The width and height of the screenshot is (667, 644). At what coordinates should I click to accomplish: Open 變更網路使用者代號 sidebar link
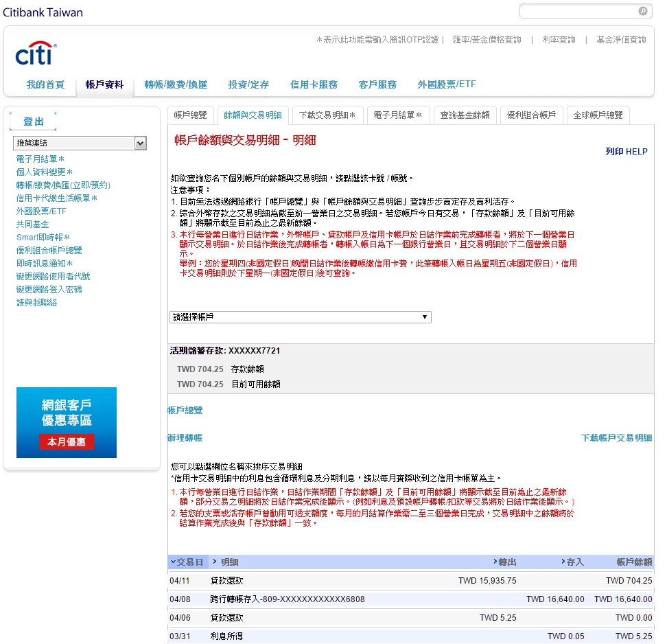53,277
